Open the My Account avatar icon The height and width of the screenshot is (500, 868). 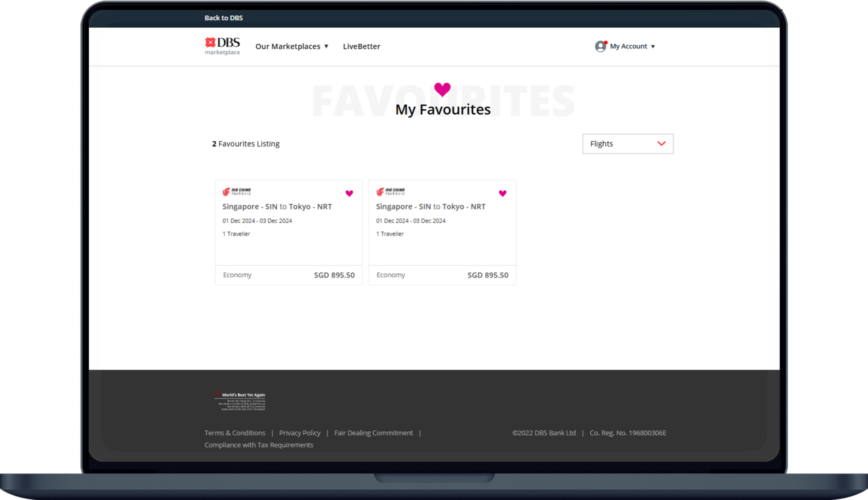[600, 46]
